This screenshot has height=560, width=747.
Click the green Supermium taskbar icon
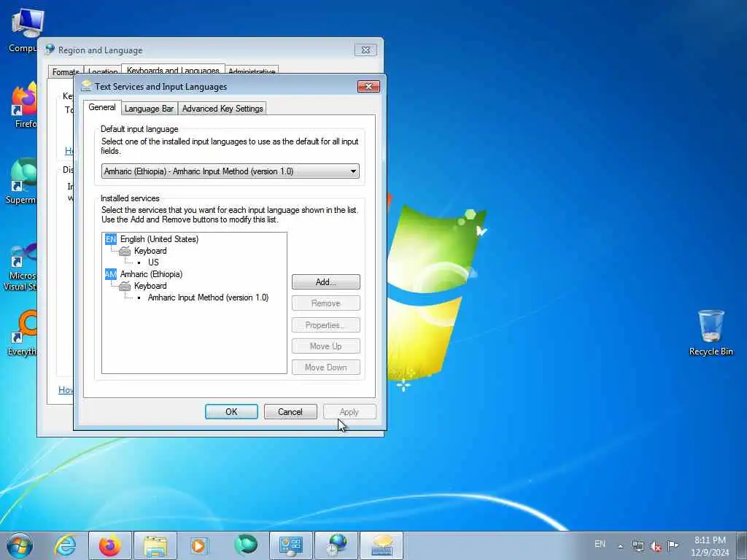tap(246, 545)
